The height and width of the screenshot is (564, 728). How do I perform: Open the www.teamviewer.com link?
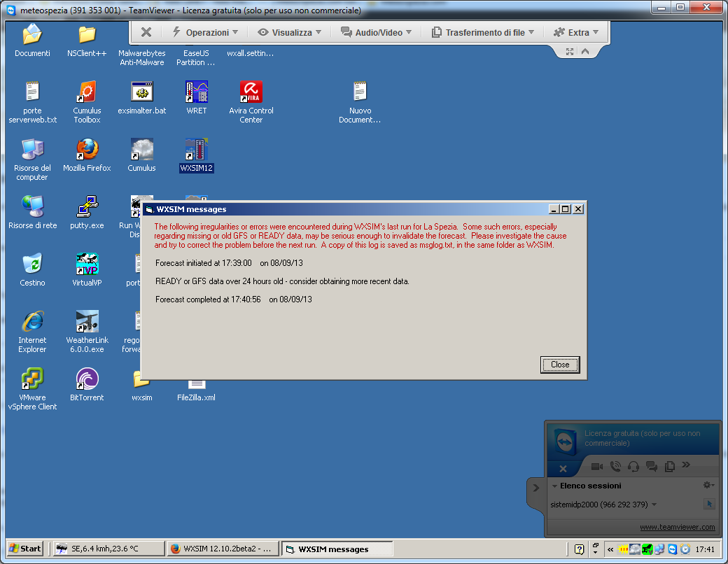coord(678,527)
